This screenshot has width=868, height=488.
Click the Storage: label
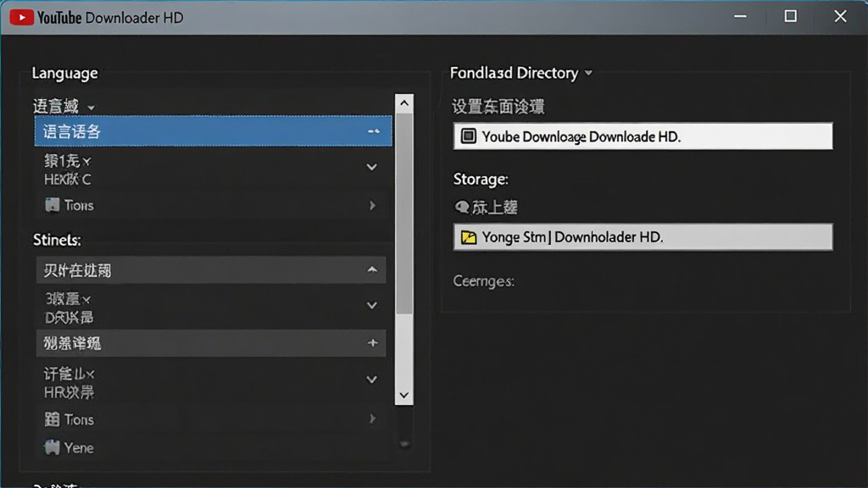[481, 180]
